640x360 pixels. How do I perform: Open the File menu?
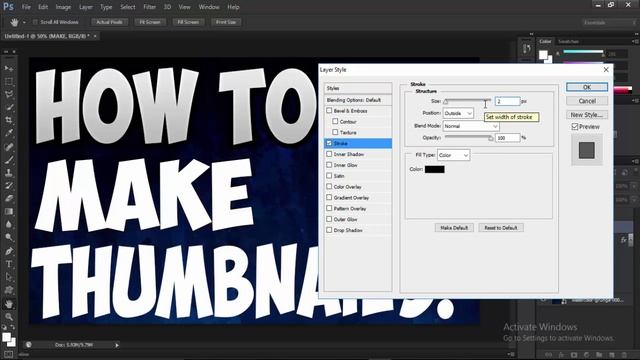26,7
